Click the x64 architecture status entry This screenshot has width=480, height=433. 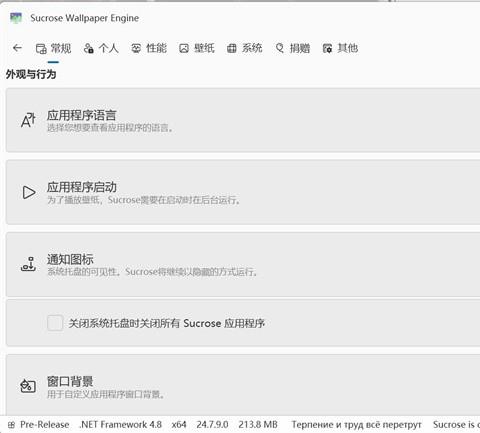pos(179,425)
